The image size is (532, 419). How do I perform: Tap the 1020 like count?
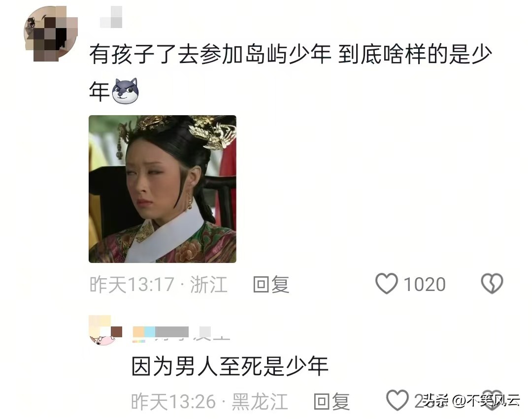point(425,284)
